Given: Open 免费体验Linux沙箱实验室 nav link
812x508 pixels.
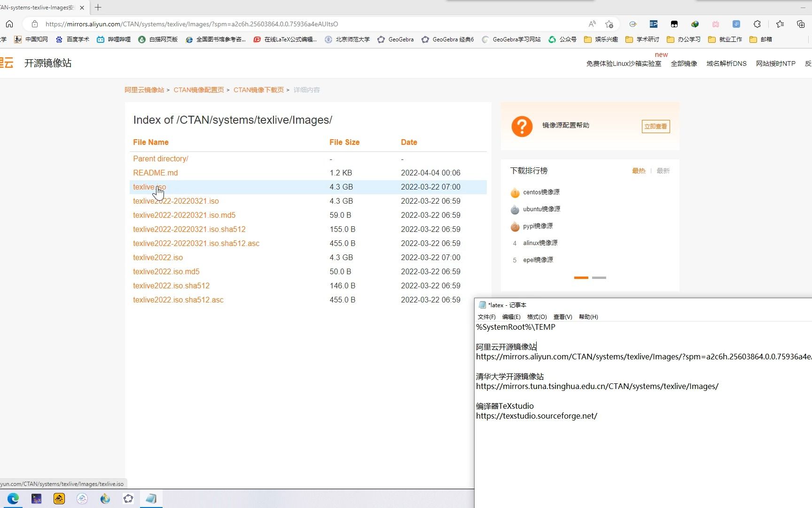Looking at the screenshot, I should click(x=624, y=63).
